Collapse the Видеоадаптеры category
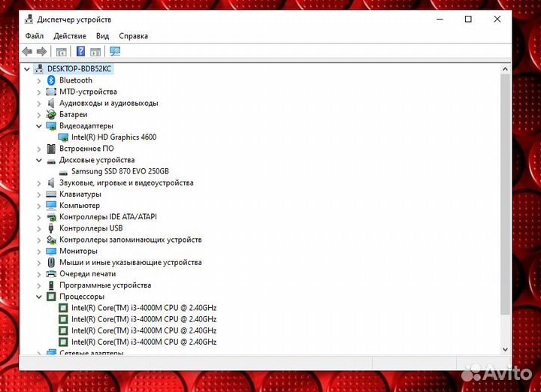541x392 pixels. 39,126
